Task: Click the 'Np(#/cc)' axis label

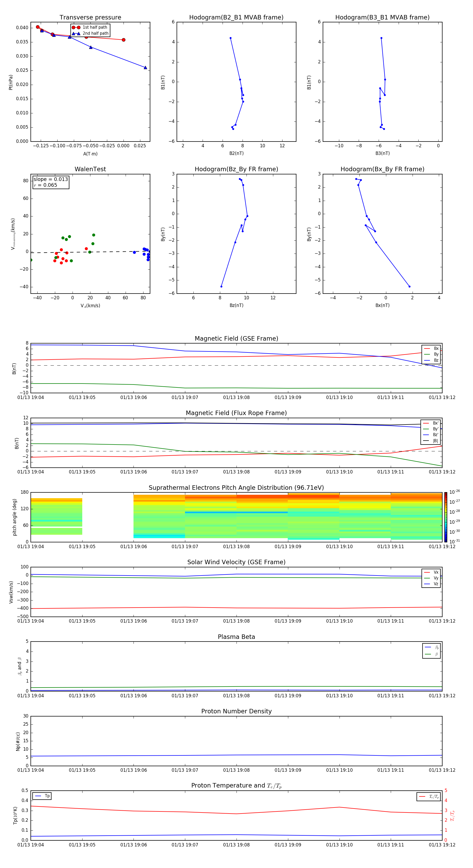Action: click(x=18, y=741)
